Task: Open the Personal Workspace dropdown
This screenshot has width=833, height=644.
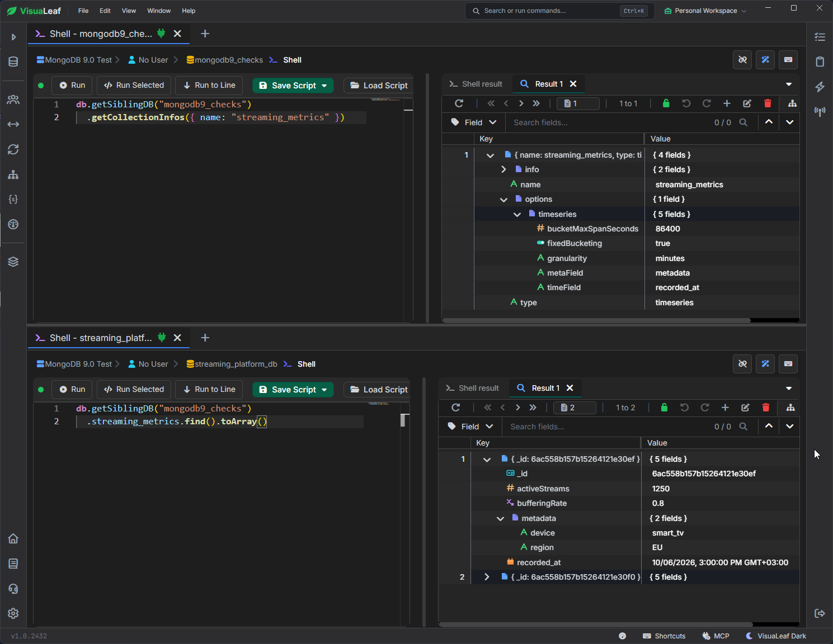Action: coord(705,11)
